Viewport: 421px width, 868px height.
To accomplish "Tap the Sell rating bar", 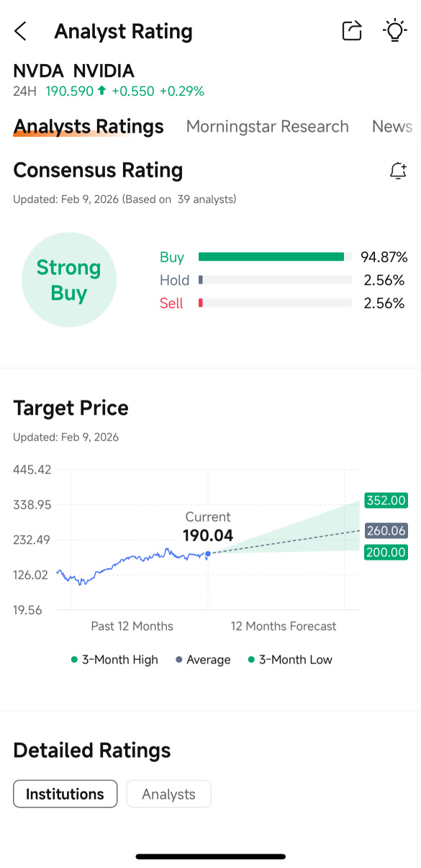I will pos(276,303).
